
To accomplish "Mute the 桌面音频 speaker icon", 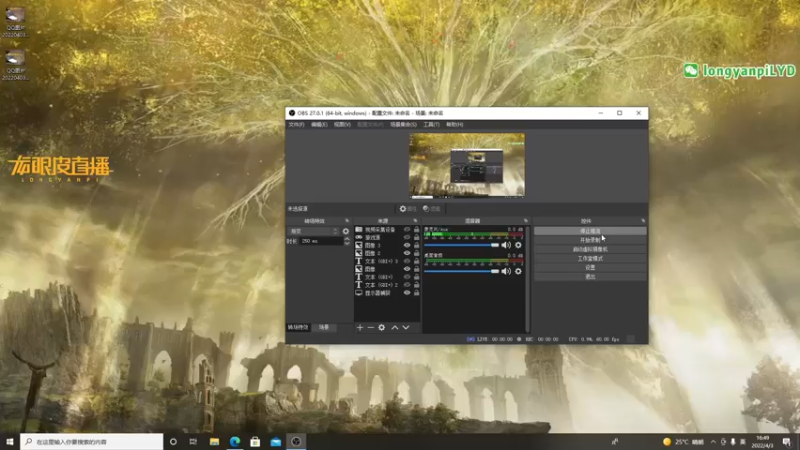I will (x=506, y=271).
